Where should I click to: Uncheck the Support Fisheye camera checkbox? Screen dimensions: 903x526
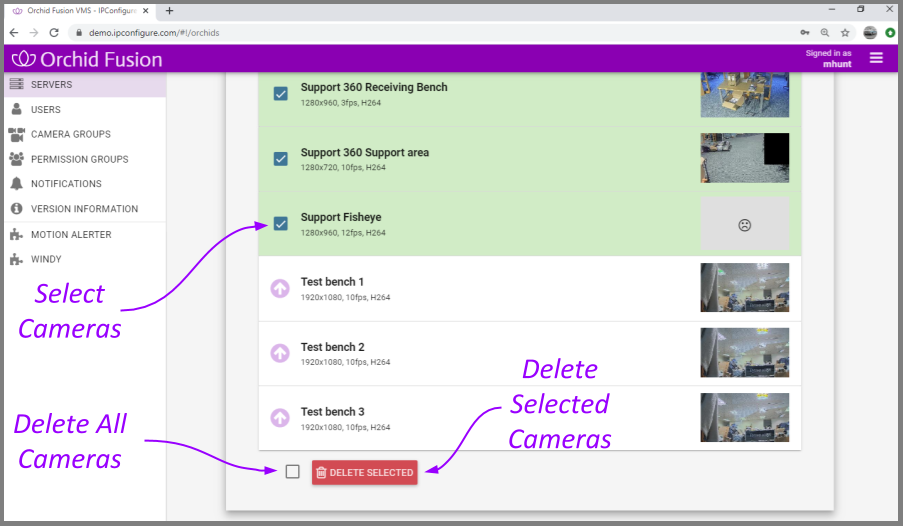(280, 224)
